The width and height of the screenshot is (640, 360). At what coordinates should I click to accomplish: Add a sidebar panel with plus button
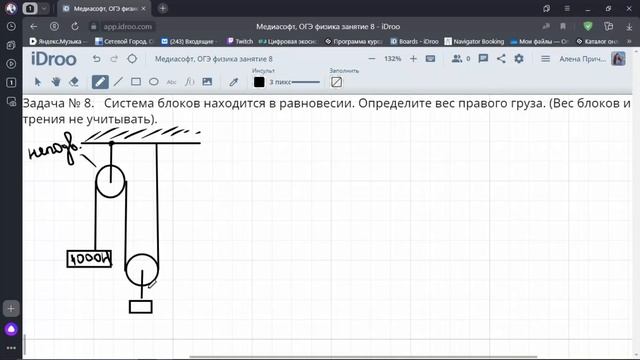(11, 309)
